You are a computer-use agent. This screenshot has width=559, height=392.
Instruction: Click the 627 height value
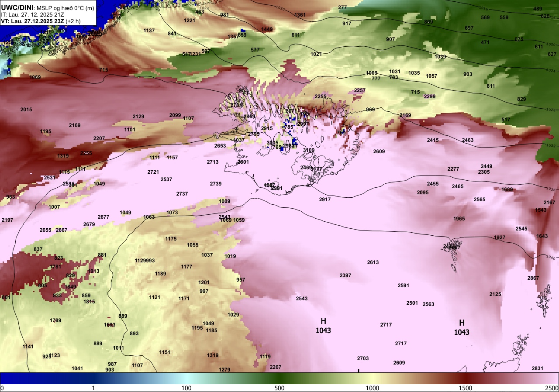click(x=552, y=54)
